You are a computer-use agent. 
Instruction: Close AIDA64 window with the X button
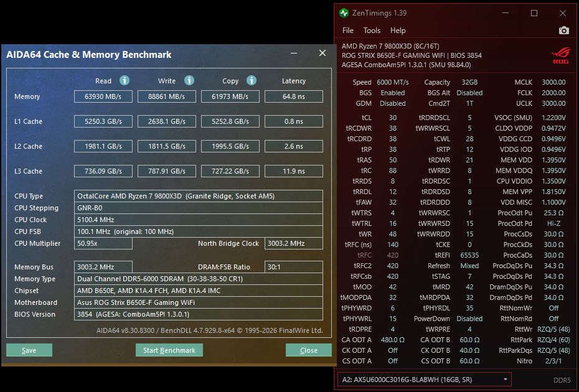(x=322, y=53)
